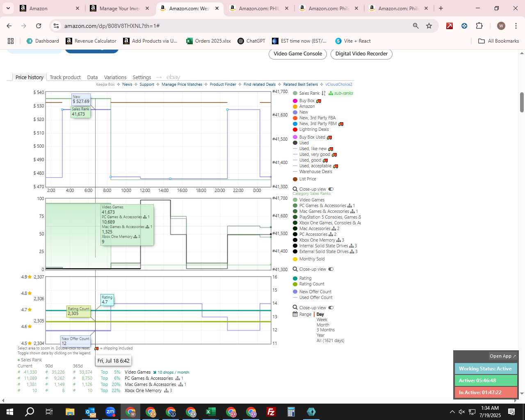Select the Year range option

click(x=320, y=335)
